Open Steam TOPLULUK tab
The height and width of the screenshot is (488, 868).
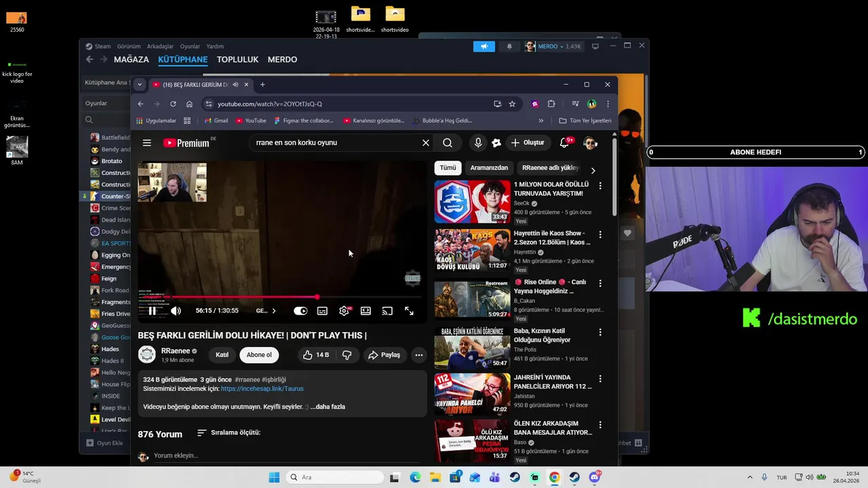click(237, 60)
